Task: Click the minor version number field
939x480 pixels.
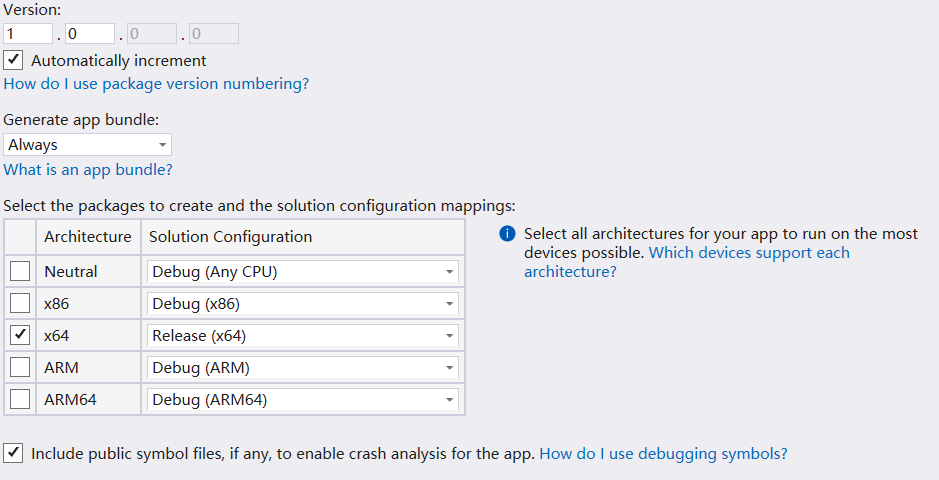Action: (x=90, y=34)
